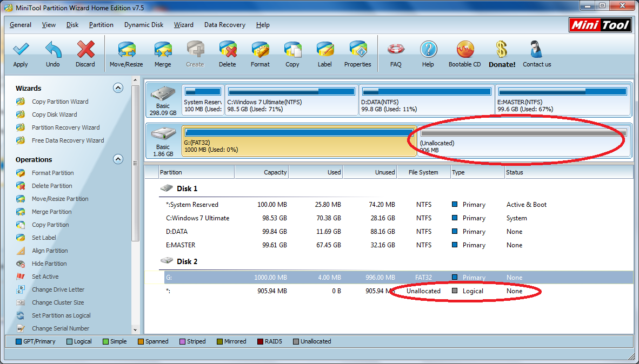This screenshot has height=364, width=639.
Task: Click the Undo arrow icon
Action: [53, 49]
